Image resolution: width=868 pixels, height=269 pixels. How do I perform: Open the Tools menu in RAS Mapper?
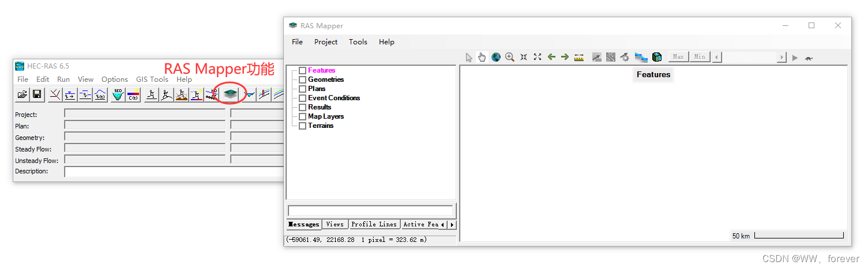point(358,41)
